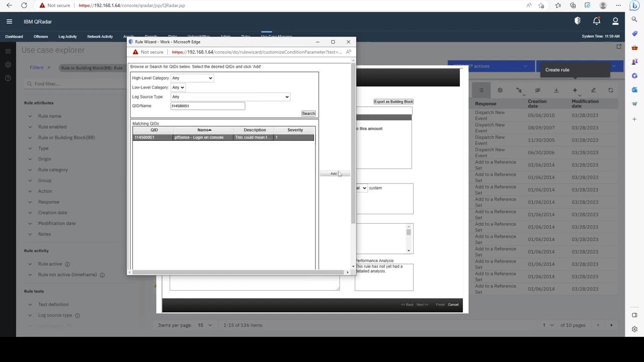
Task: Open the Dashboard tab
Action: tap(14, 37)
